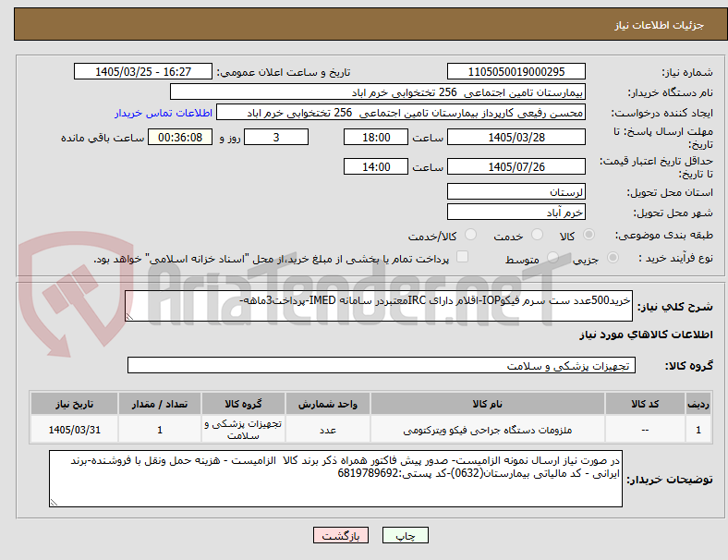
Task: Click the goods group cell in row 1
Action: tap(243, 430)
